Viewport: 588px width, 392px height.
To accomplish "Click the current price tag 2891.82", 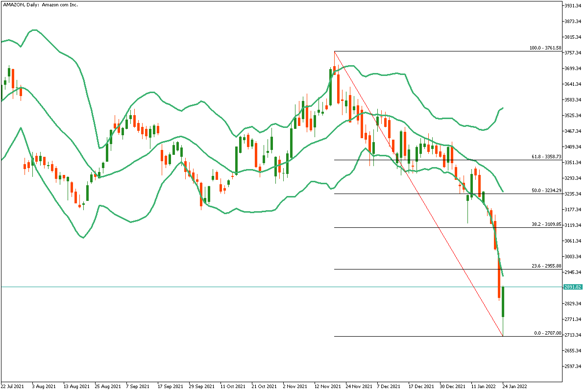I will [572, 287].
